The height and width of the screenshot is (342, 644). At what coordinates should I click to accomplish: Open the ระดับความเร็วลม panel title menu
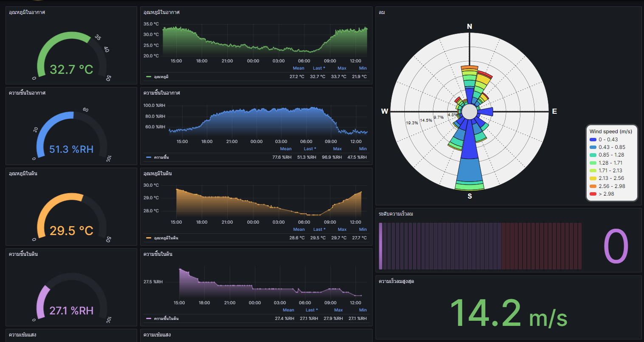click(395, 214)
